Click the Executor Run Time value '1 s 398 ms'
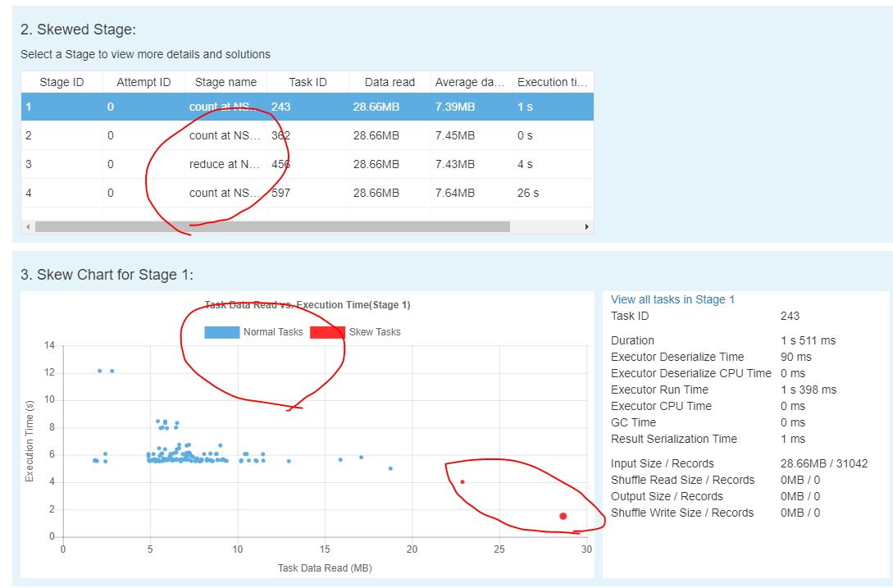The image size is (893, 588). click(x=809, y=390)
